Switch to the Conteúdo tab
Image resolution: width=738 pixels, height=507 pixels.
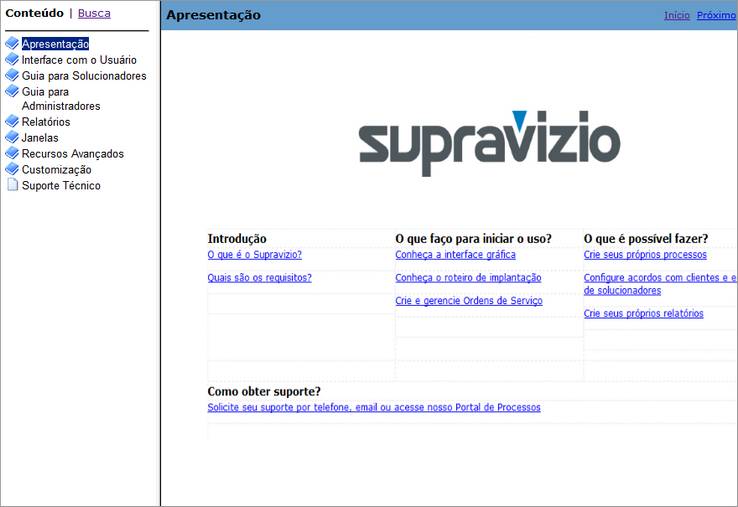[34, 13]
